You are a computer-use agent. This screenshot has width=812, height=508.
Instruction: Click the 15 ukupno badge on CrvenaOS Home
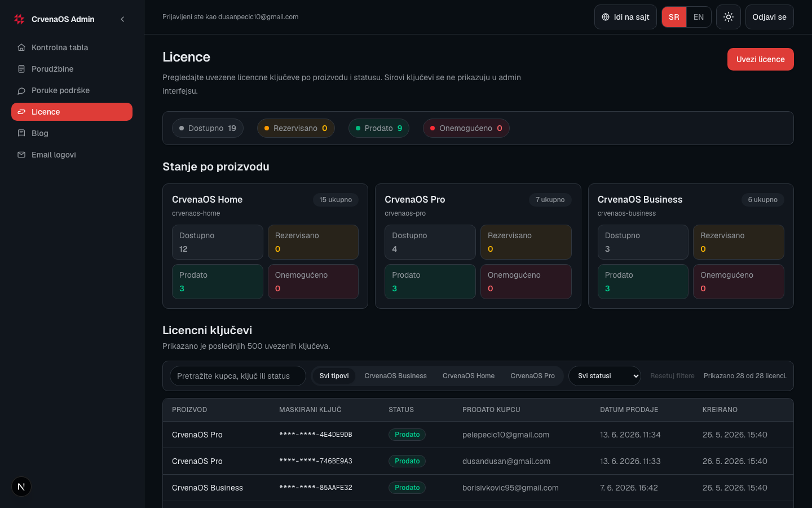pos(336,200)
